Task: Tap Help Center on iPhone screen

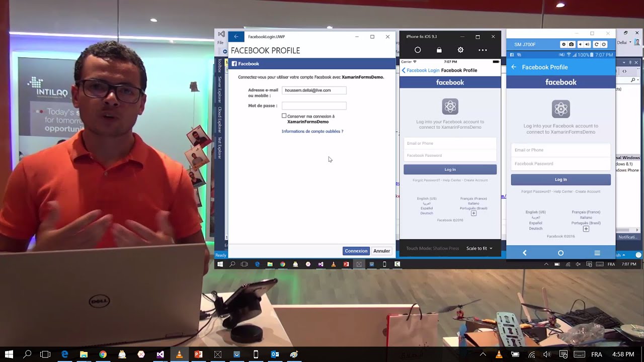Action: tap(452, 180)
